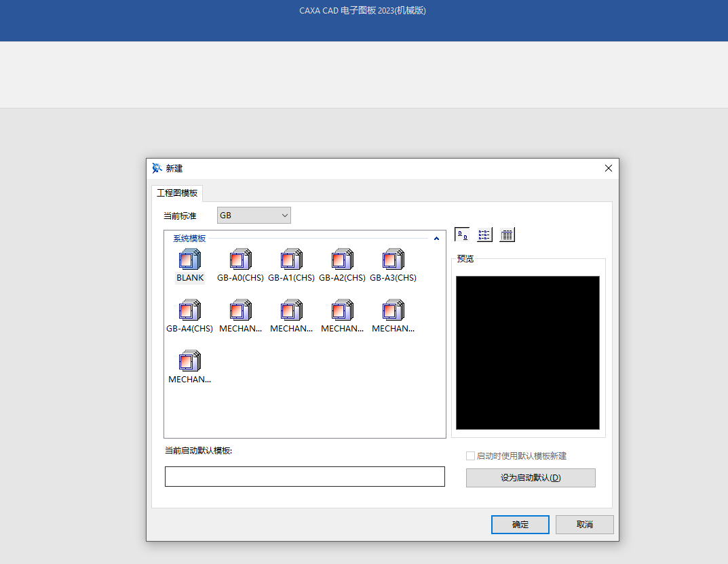728x564 pixels.
Task: Click the CAXA logo in dialog title
Action: coord(157,168)
